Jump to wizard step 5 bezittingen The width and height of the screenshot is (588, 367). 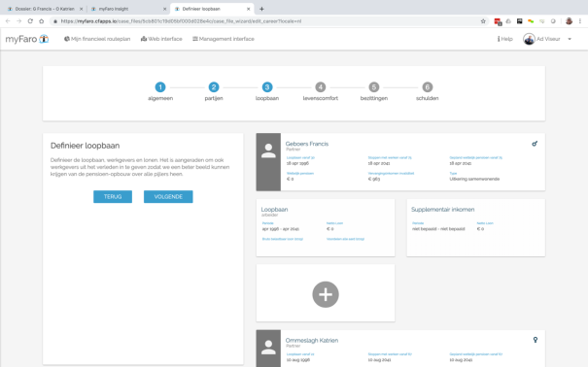pos(374,91)
